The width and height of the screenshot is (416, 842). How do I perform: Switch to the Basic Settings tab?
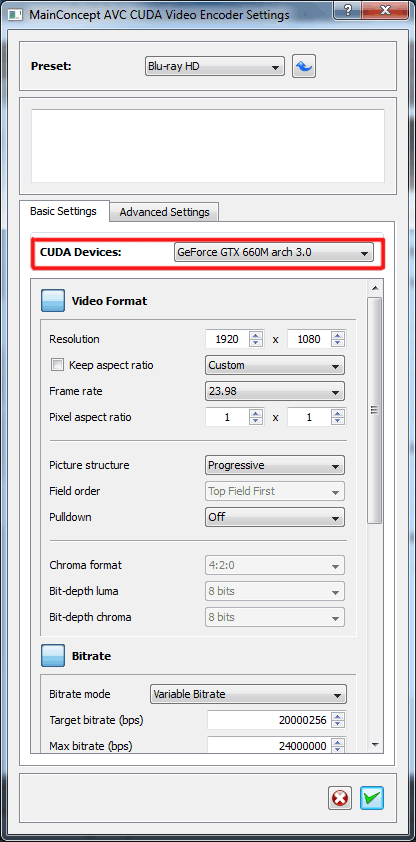coord(63,211)
